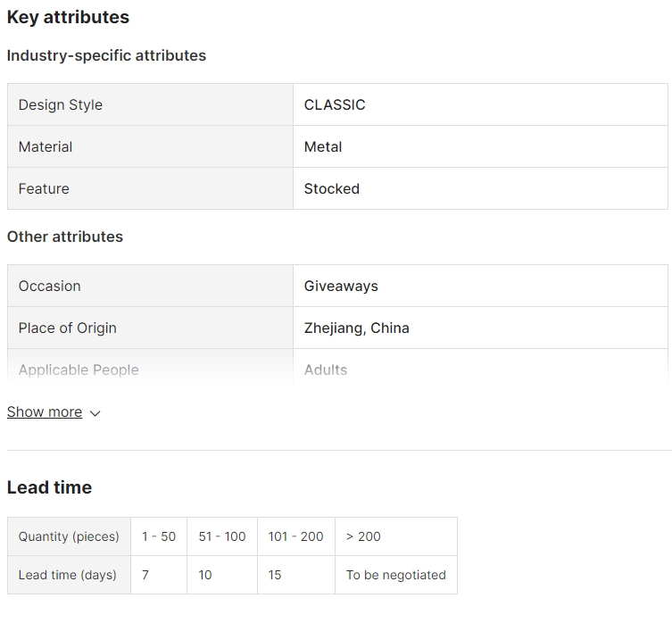The image size is (672, 623).
Task: Select the 51 - 100 quantity cell
Action: point(222,536)
